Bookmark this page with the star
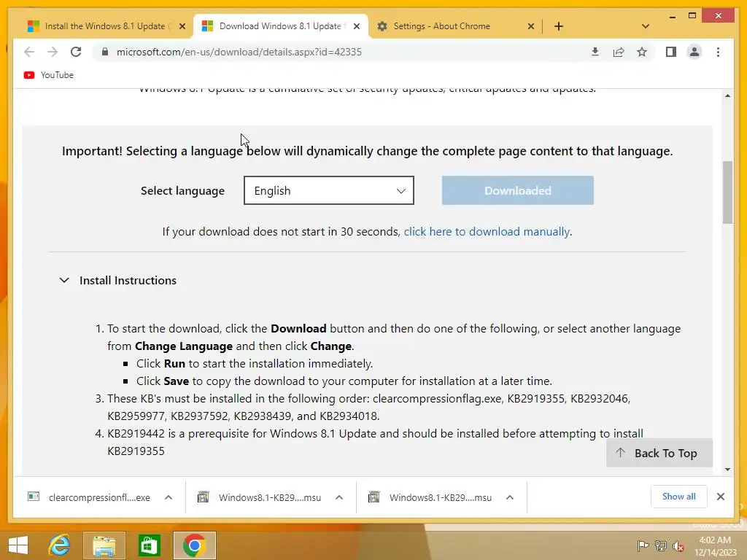Image resolution: width=747 pixels, height=560 pixels. (x=642, y=52)
